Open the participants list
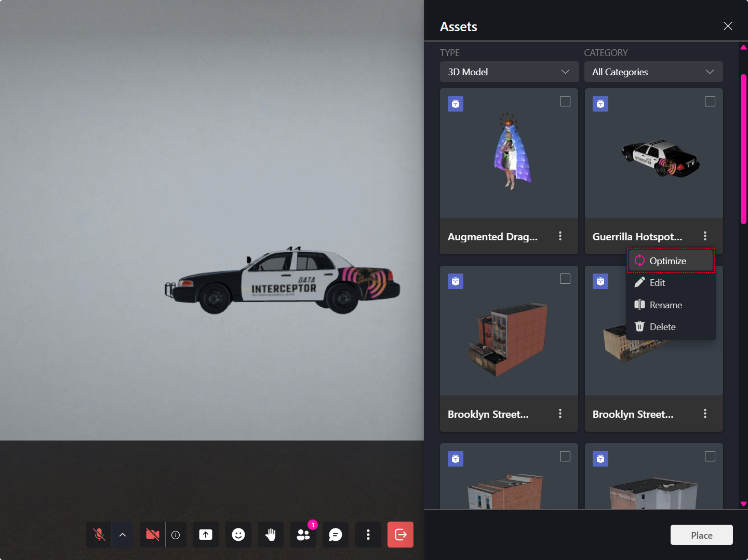 [x=303, y=535]
